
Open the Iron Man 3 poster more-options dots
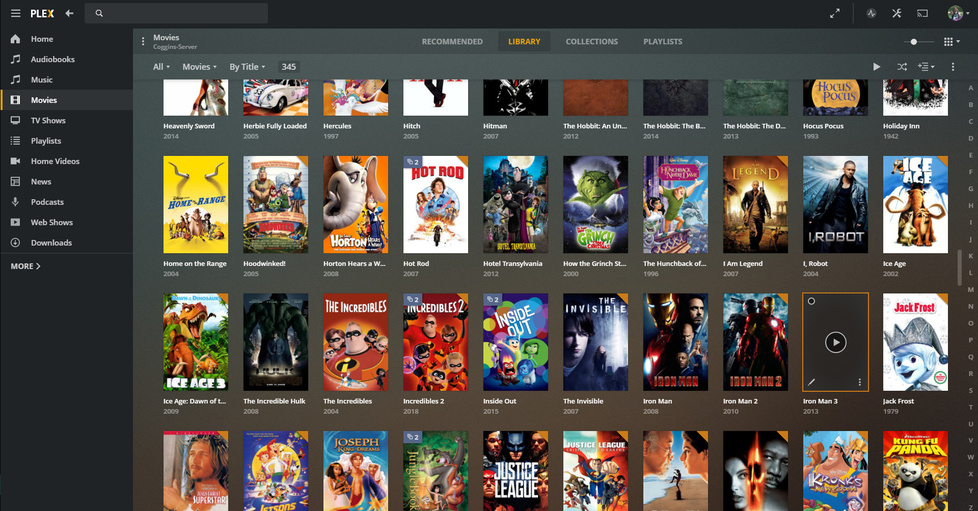[x=859, y=382]
